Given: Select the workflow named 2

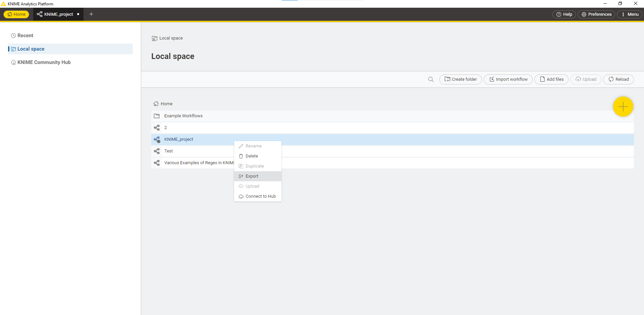Looking at the screenshot, I should coord(392,128).
